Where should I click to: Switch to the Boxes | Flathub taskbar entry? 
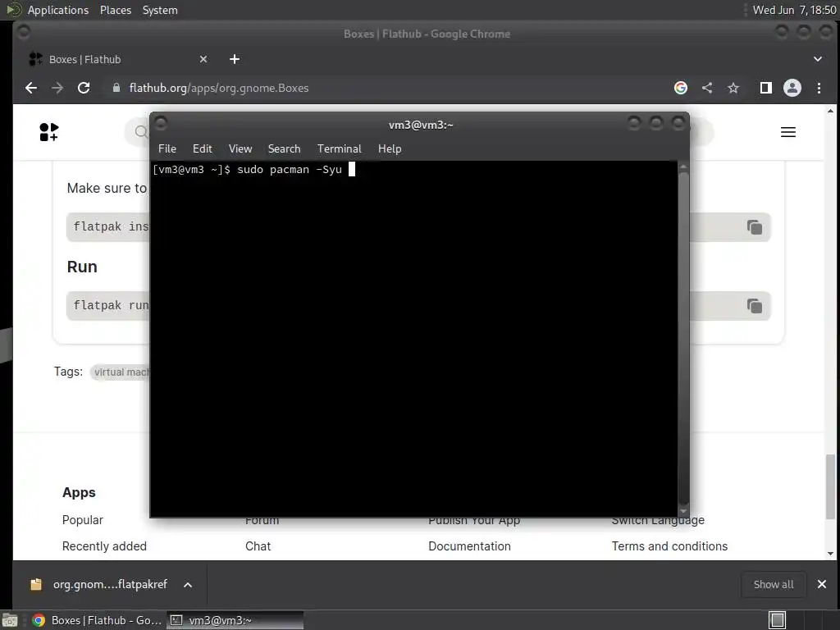[x=97, y=620]
